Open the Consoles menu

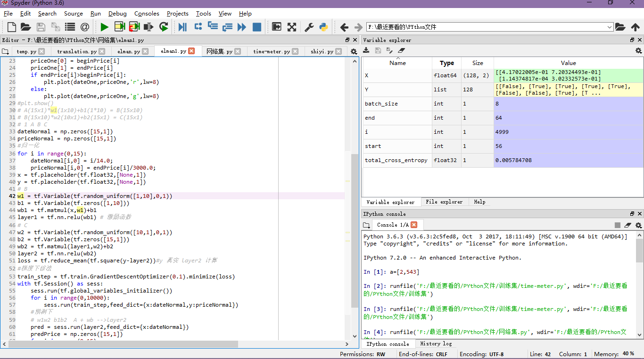(147, 14)
